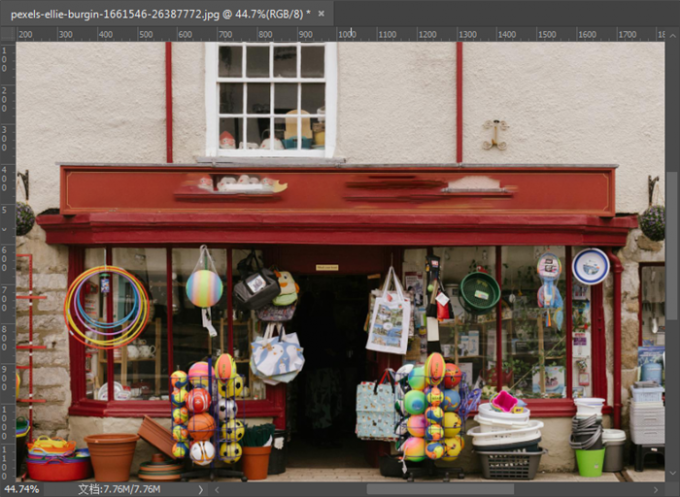Click the ruler origin corner box
680x497 pixels.
[8, 34]
